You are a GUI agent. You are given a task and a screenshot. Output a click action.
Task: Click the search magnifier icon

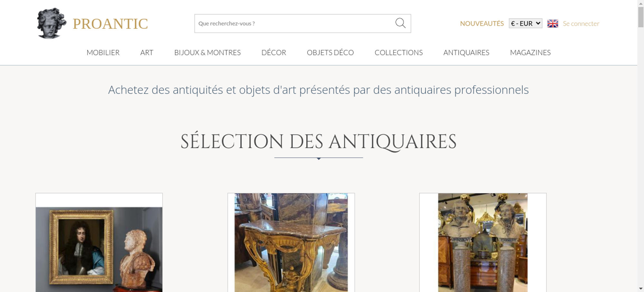[x=400, y=23]
